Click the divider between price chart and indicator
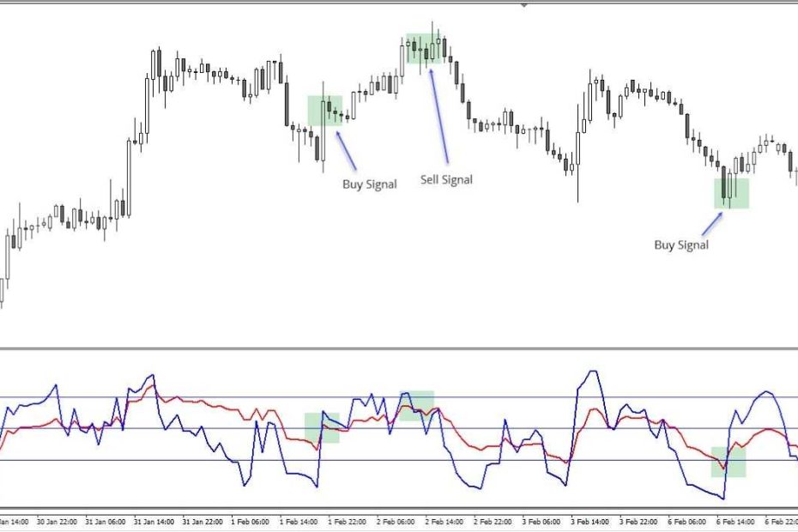This screenshot has height=532, width=798. 399,348
